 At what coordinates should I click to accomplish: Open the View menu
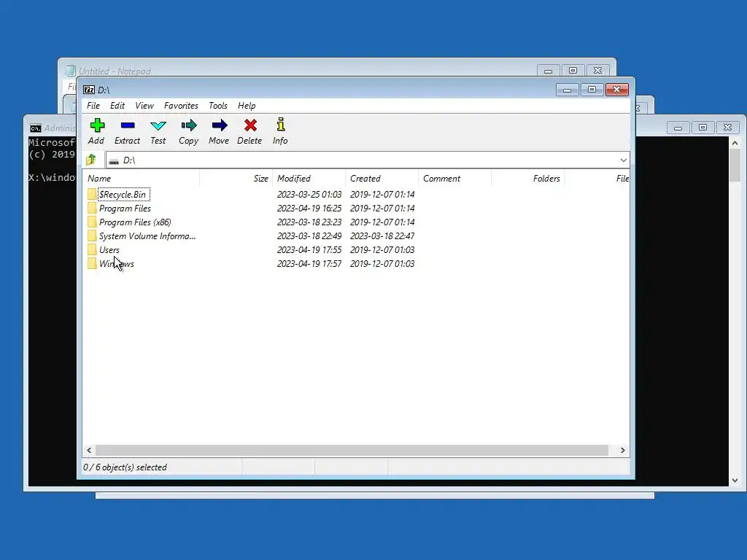click(144, 106)
